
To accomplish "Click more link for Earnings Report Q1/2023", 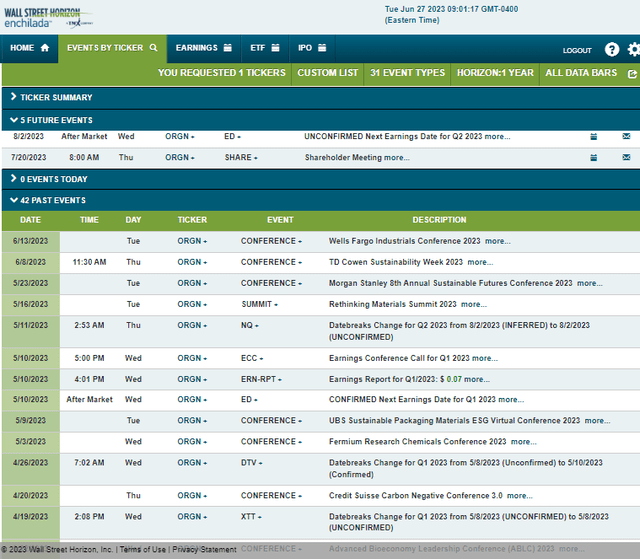I will pos(477,379).
